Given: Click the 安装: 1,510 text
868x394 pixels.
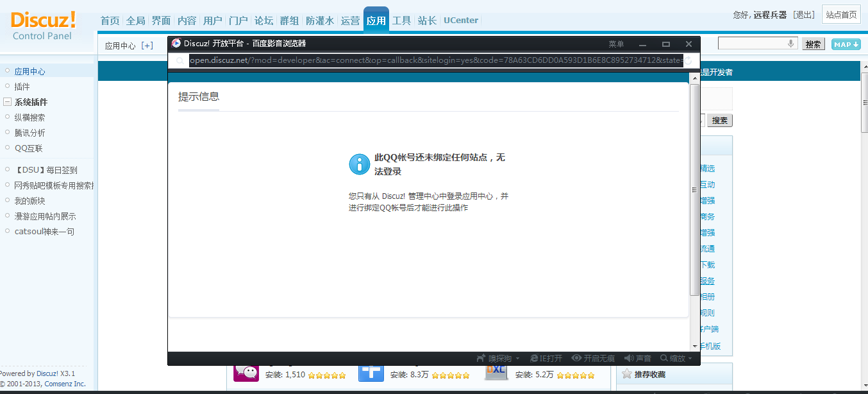Looking at the screenshot, I should [x=285, y=375].
